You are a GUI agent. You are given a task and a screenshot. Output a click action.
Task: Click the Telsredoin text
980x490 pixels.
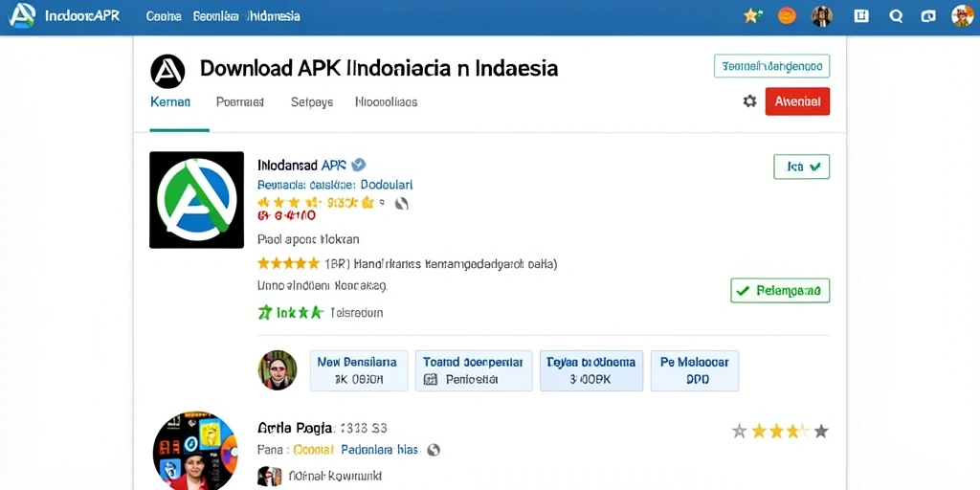tap(356, 313)
